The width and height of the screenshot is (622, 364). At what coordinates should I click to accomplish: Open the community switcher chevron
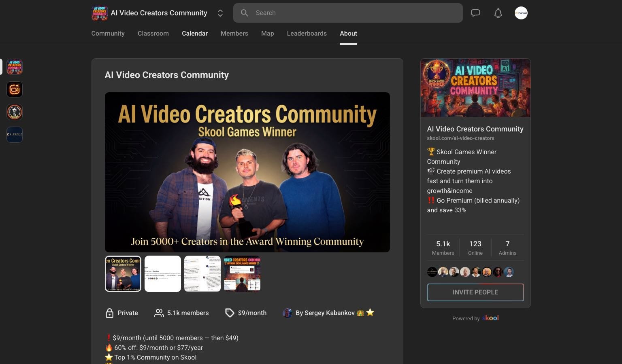click(220, 13)
